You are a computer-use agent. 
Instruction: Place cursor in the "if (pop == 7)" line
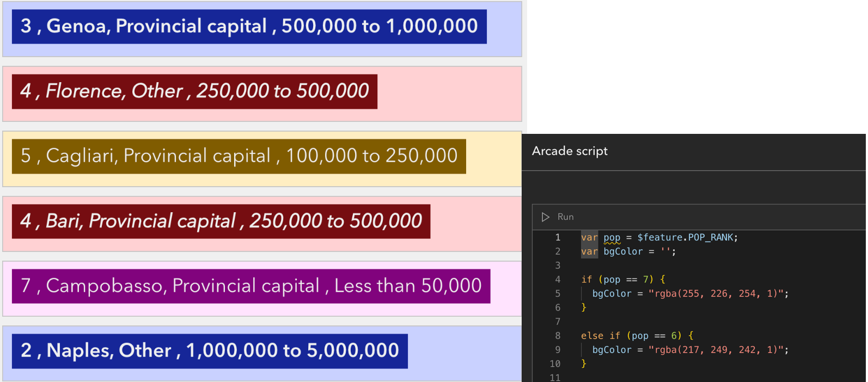click(622, 280)
